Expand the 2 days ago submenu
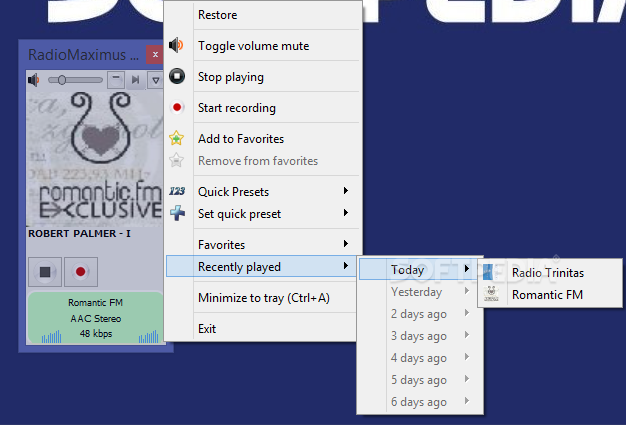 click(420, 314)
